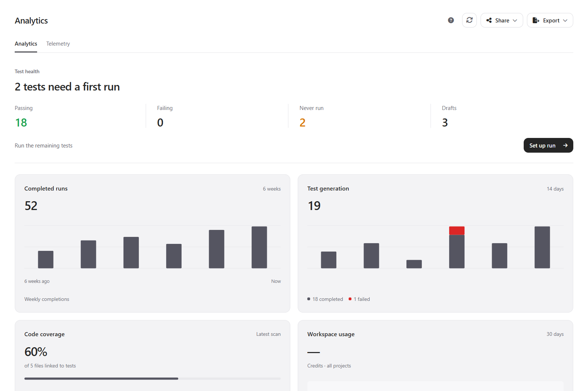The width and height of the screenshot is (588, 391).
Task: Click the Completed runs total 52
Action: [31, 206]
